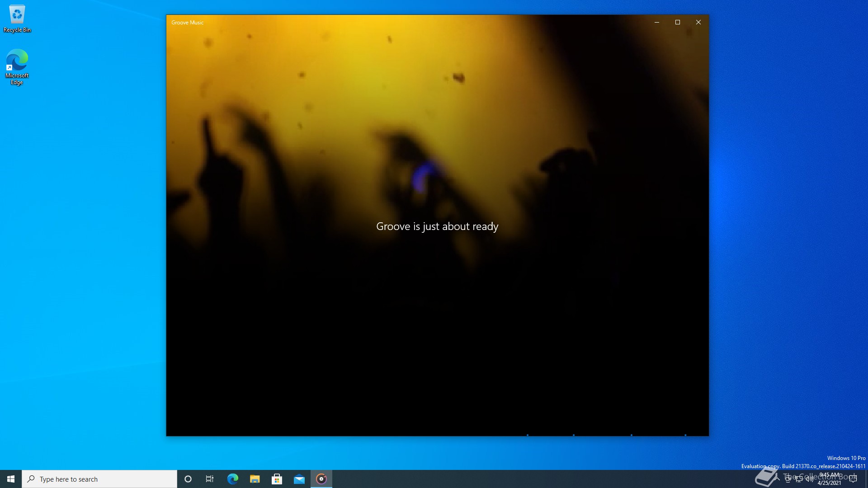Click 'Groove is just about ready' text

pos(437,226)
